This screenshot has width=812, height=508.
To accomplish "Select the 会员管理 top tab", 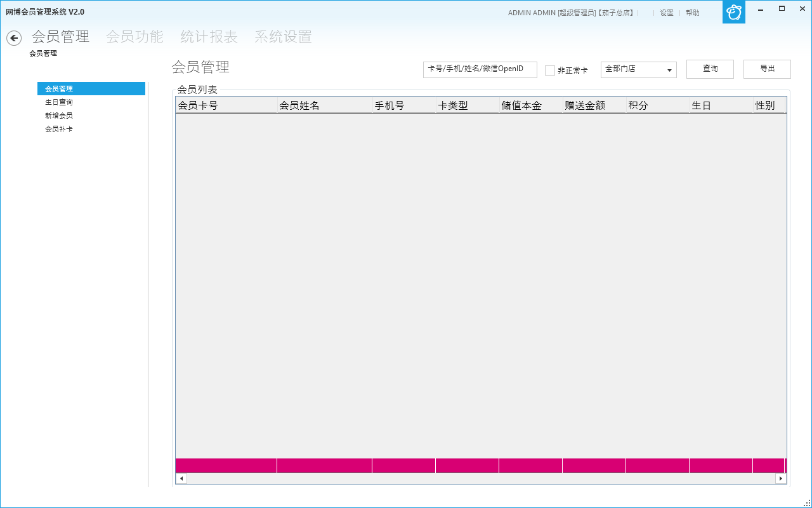I will pos(60,37).
